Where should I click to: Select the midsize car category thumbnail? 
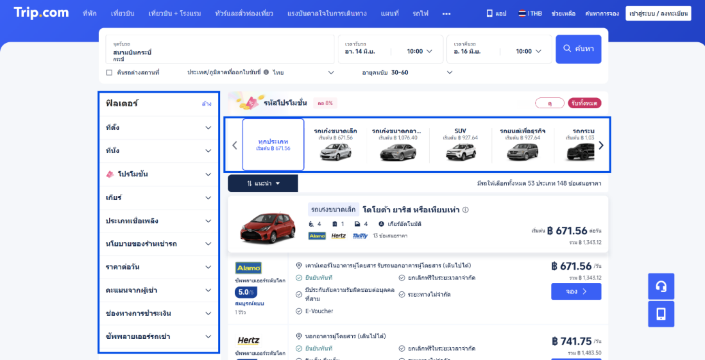(x=397, y=152)
